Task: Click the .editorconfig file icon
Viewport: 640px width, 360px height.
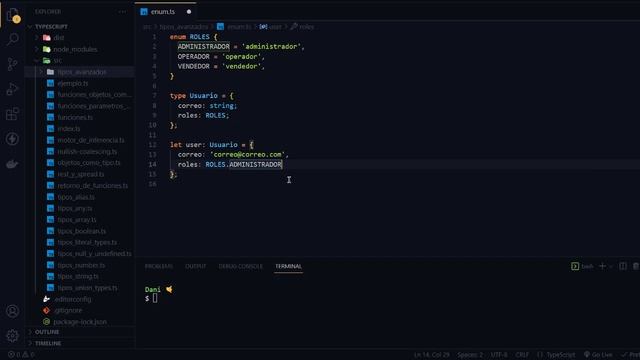Action: (x=47, y=299)
